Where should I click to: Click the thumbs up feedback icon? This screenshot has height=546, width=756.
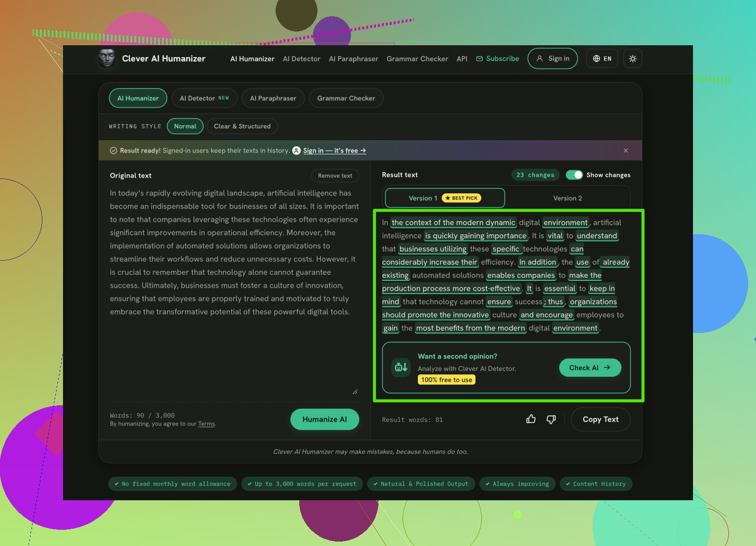(x=531, y=419)
